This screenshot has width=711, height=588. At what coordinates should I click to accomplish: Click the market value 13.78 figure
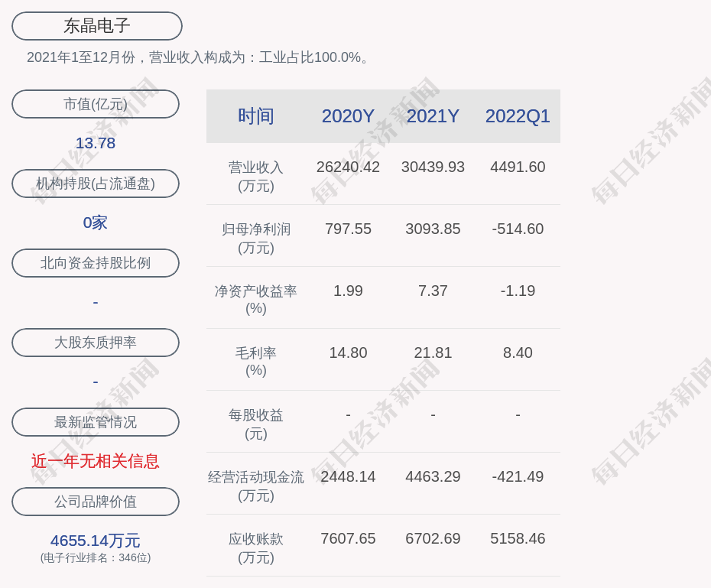click(x=96, y=143)
